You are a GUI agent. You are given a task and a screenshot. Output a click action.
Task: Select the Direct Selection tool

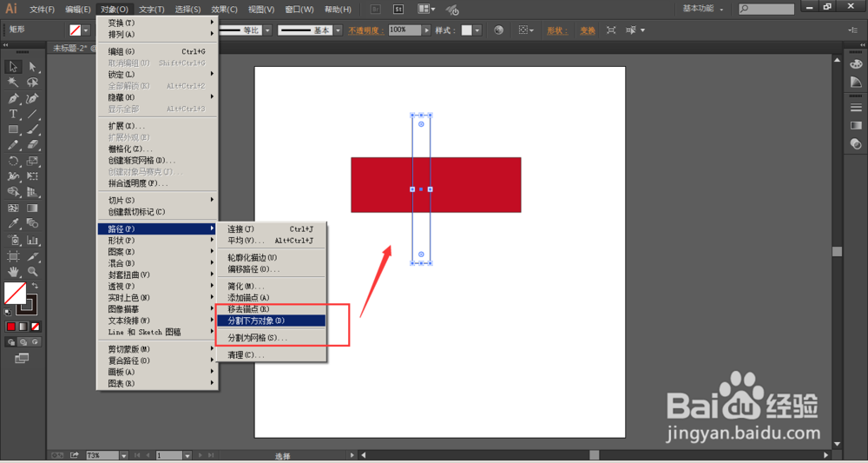coord(33,67)
